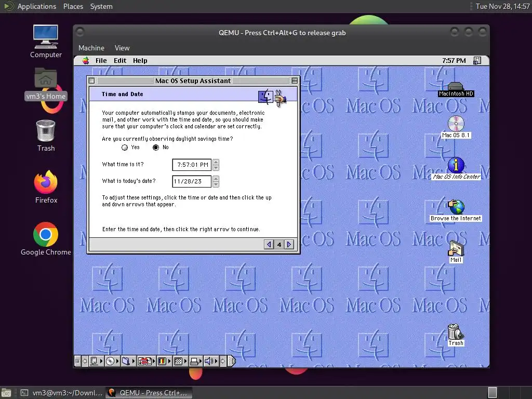Image resolution: width=532 pixels, height=399 pixels.
Task: Open printer selector control strip module
Action: click(x=196, y=362)
